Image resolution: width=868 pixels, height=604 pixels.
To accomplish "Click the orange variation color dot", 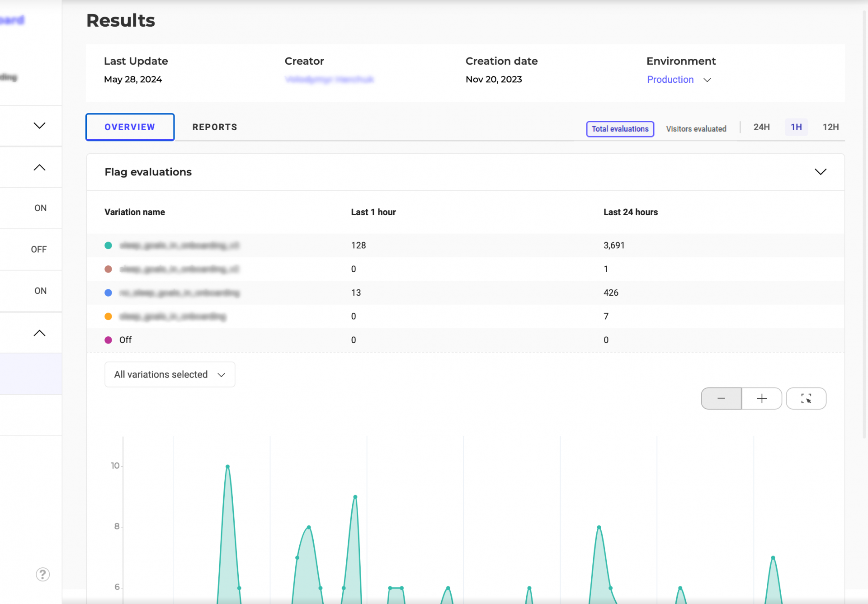I will click(x=108, y=316).
